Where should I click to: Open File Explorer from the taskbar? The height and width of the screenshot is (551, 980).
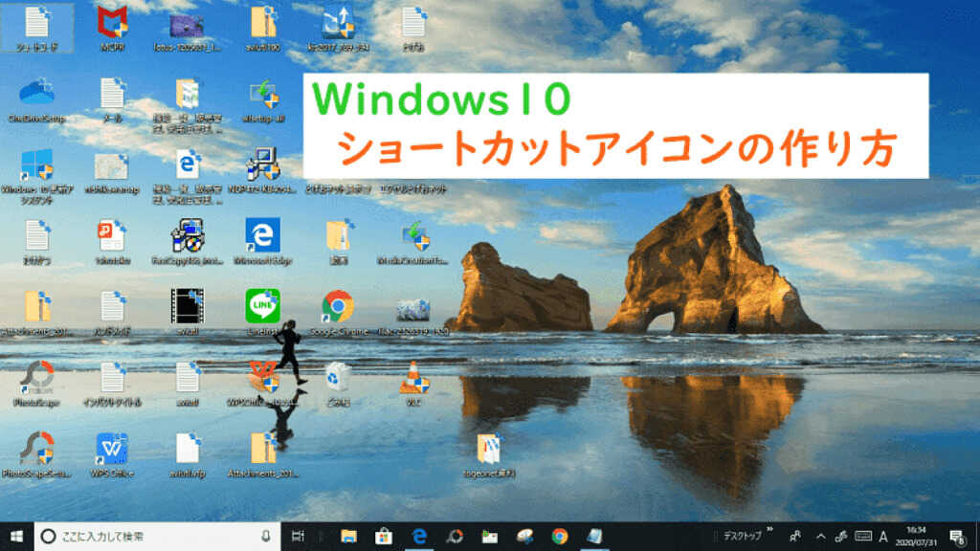[348, 536]
